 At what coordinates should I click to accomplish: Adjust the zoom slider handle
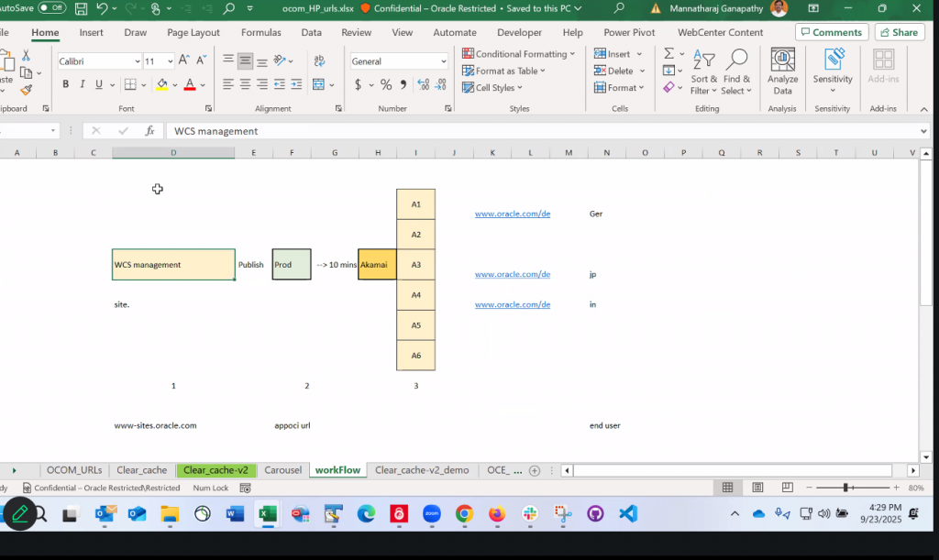845,488
